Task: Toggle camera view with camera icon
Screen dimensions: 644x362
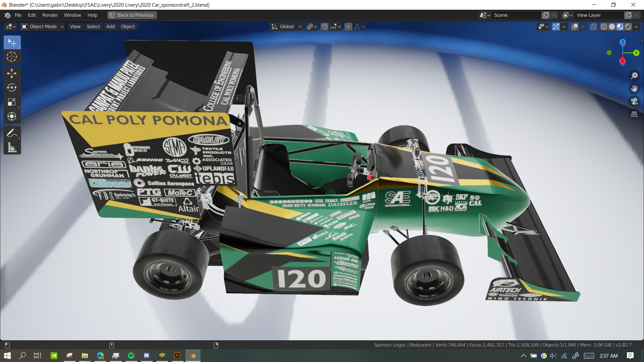Action: click(634, 101)
